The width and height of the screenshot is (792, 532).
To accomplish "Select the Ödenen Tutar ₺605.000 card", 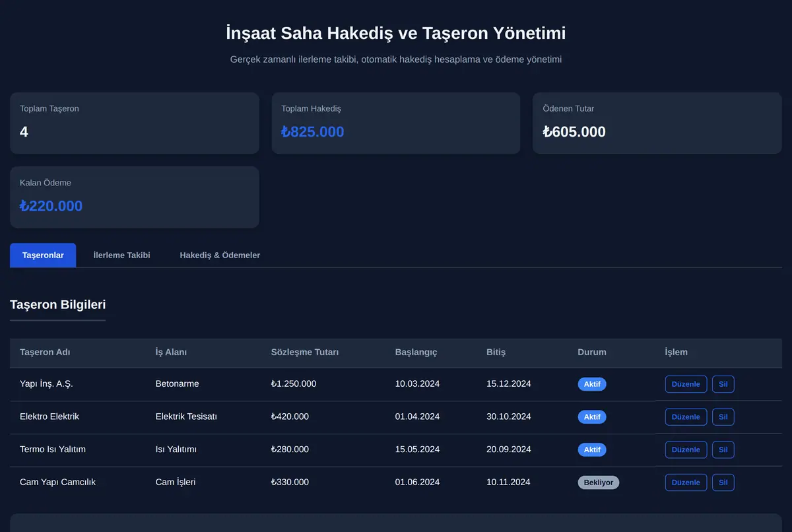I will tap(657, 123).
